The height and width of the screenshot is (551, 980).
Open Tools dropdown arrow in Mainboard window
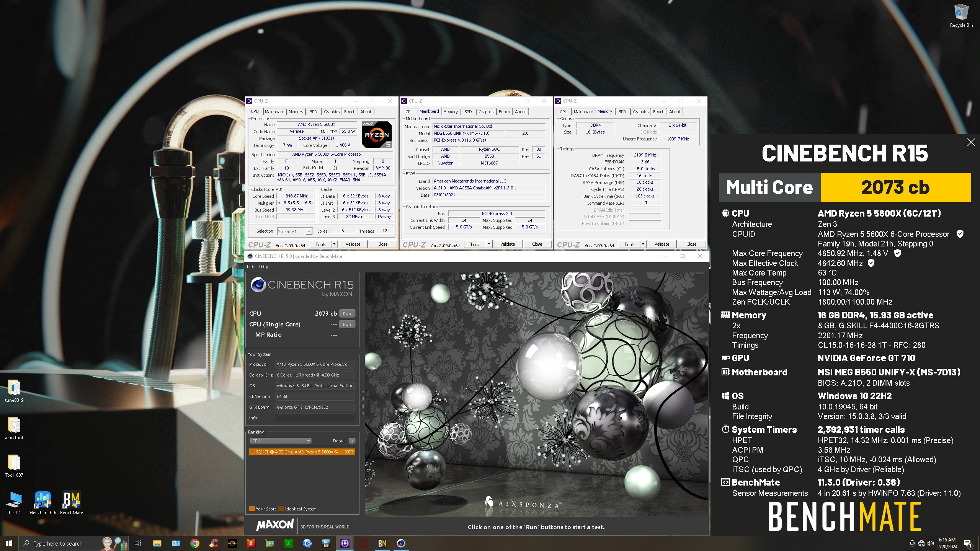click(489, 244)
